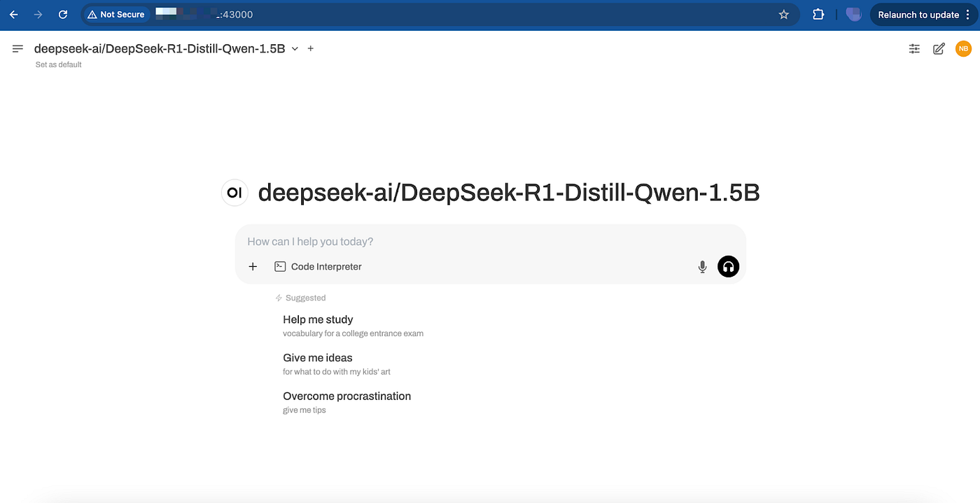Select the Overcome procrastination suggestion
This screenshot has width=980, height=503.
point(346,403)
